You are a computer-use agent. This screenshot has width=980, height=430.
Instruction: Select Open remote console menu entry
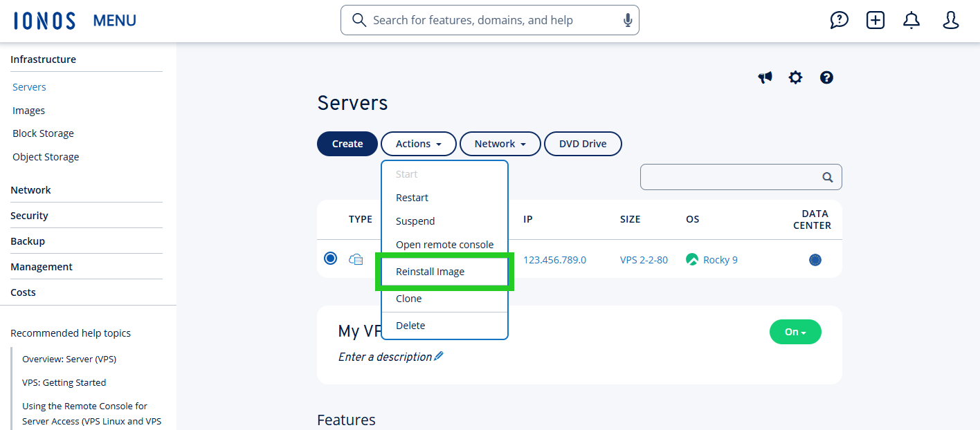click(445, 245)
